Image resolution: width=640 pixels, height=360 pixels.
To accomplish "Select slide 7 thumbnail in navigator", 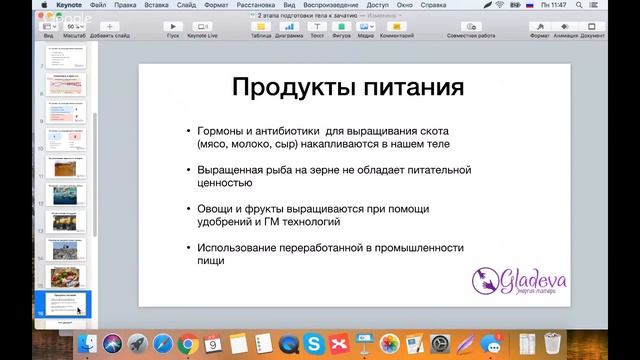I will pos(66,58).
